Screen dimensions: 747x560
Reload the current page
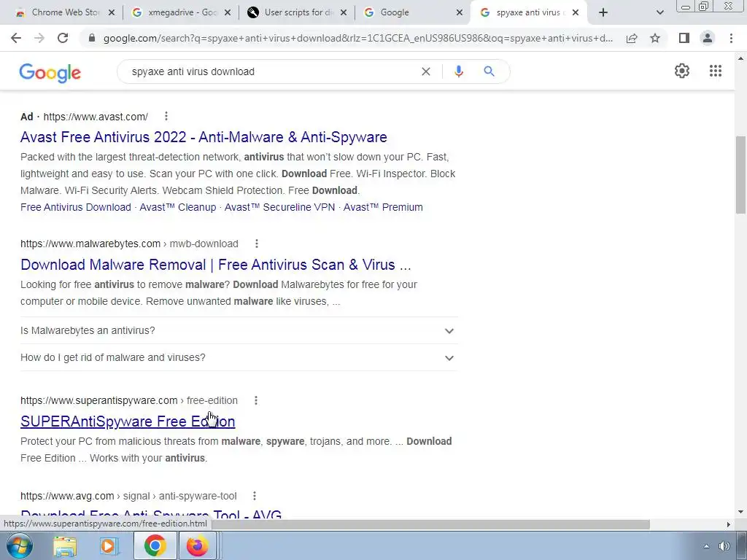coord(63,38)
